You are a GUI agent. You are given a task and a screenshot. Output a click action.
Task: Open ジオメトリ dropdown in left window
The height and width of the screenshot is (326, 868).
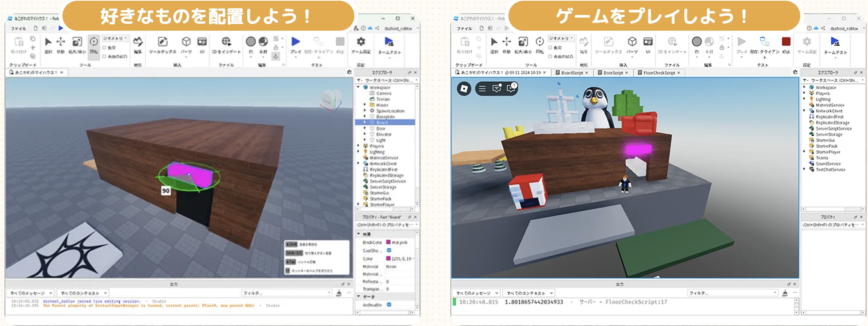click(115, 39)
